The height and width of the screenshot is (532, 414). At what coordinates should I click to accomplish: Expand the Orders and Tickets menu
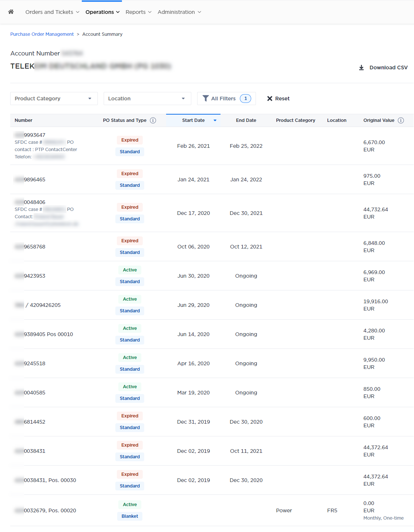52,12
